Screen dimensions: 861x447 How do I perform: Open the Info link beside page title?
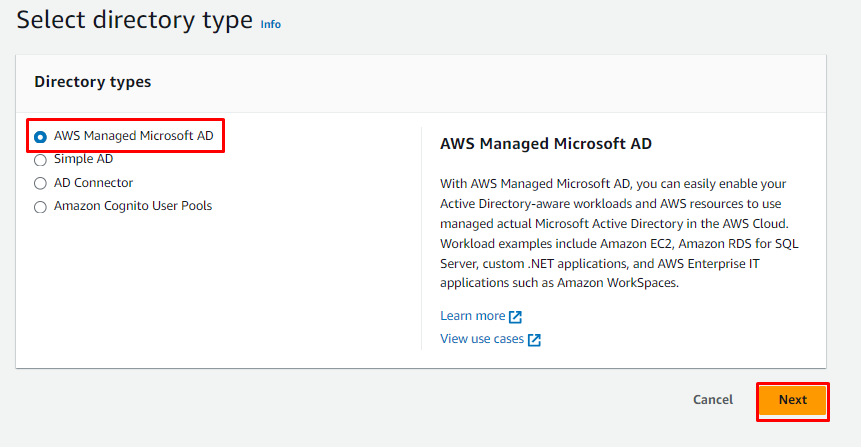coord(270,24)
